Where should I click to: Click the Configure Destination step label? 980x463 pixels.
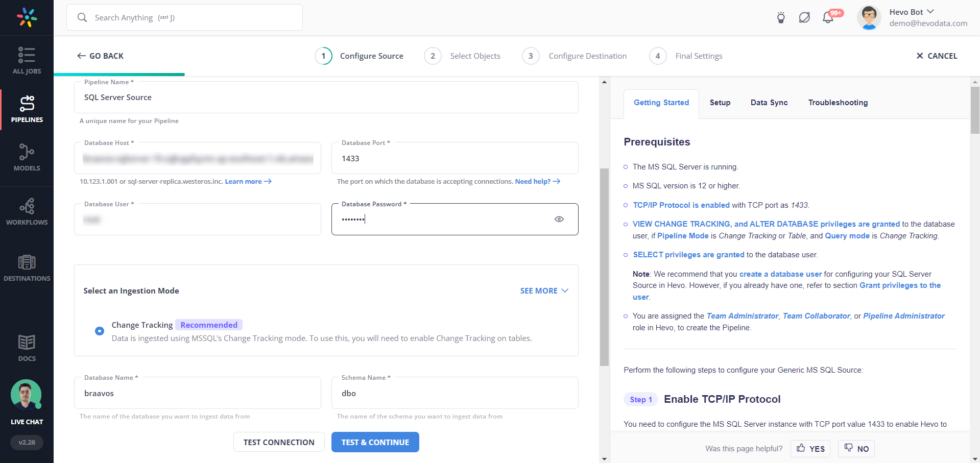pyautogui.click(x=587, y=56)
